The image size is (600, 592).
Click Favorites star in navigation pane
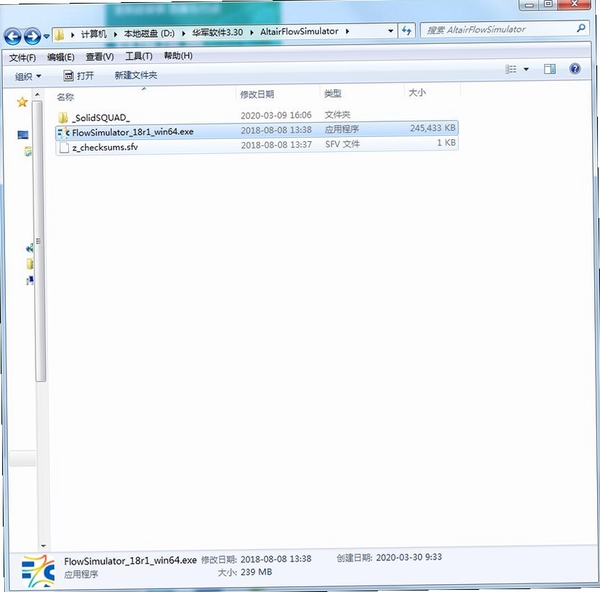[x=22, y=102]
